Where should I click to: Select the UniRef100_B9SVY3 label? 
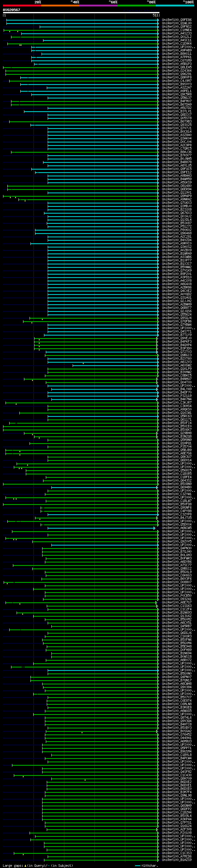click(x=176, y=84)
